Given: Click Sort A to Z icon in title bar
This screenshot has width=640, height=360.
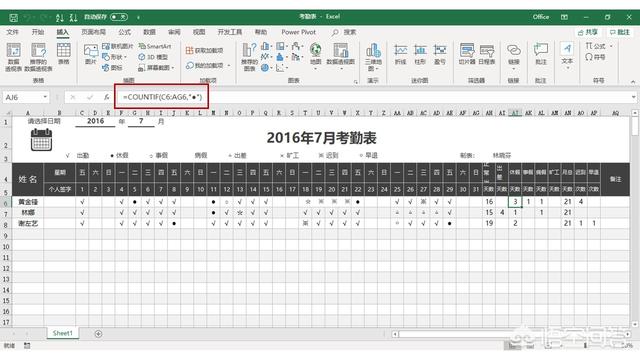Looking at the screenshot, I should tap(60, 17).
